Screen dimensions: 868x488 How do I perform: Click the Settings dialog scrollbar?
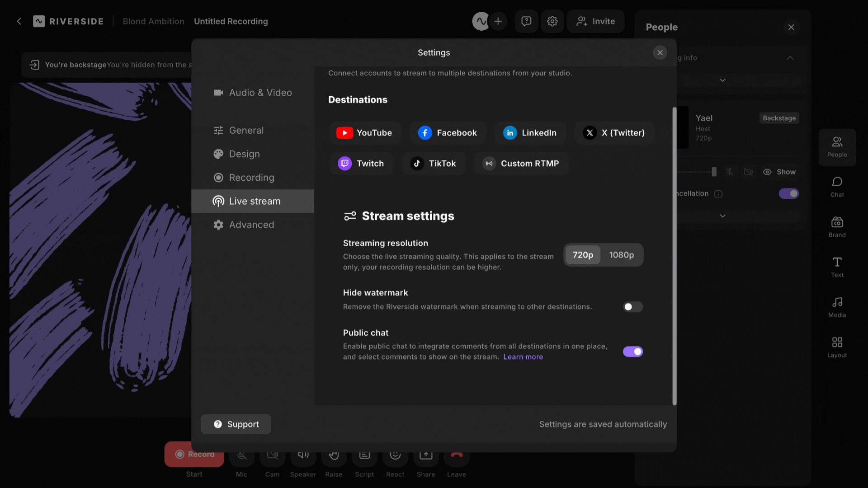[674, 256]
